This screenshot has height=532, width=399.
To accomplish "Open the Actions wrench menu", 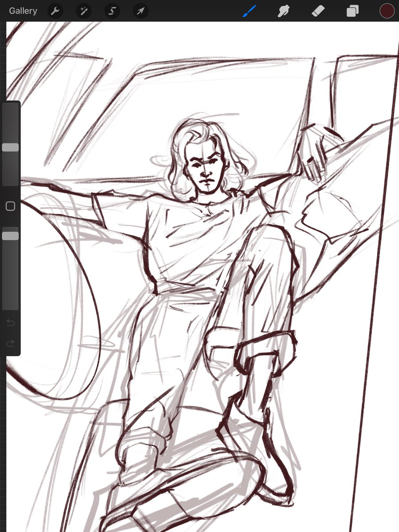I will 55,11.
